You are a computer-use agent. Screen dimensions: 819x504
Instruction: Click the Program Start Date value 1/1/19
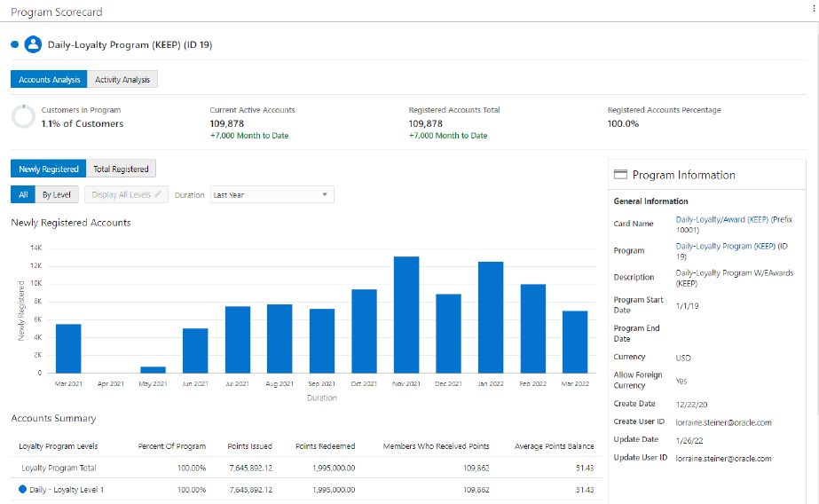[x=688, y=306]
